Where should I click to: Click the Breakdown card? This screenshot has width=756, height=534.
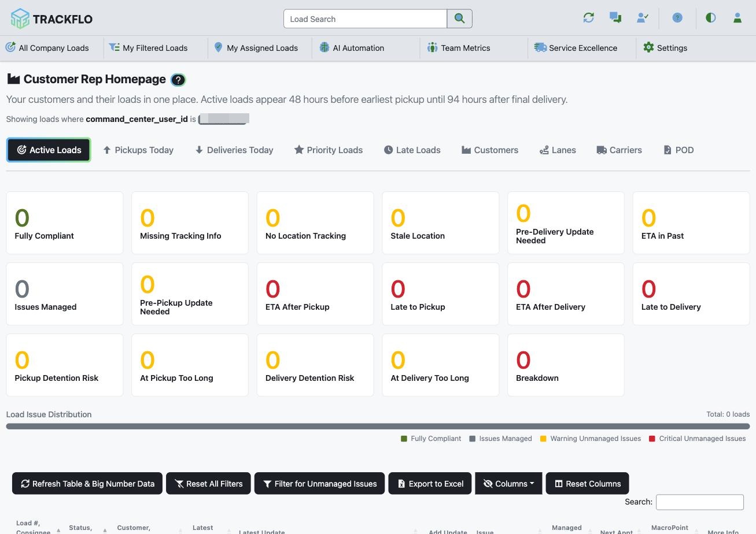pyautogui.click(x=566, y=365)
